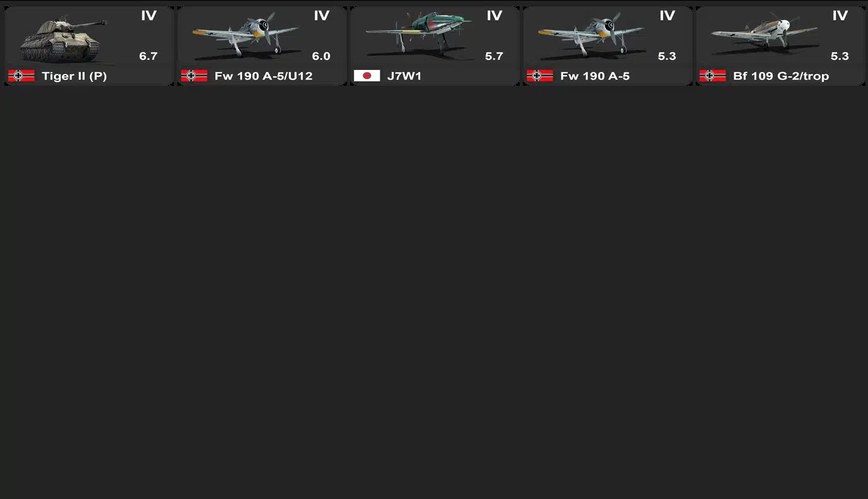Click the 6.0 battle rating value
868x499 pixels.
321,56
